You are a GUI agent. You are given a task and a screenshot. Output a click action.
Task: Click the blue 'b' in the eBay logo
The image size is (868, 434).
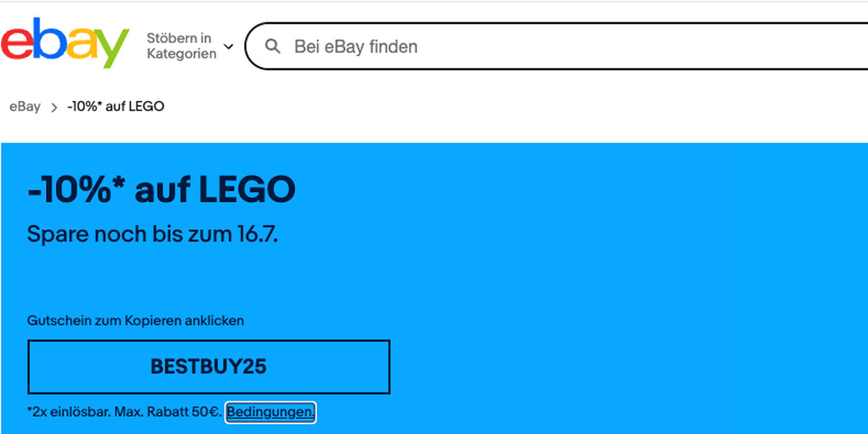click(47, 42)
